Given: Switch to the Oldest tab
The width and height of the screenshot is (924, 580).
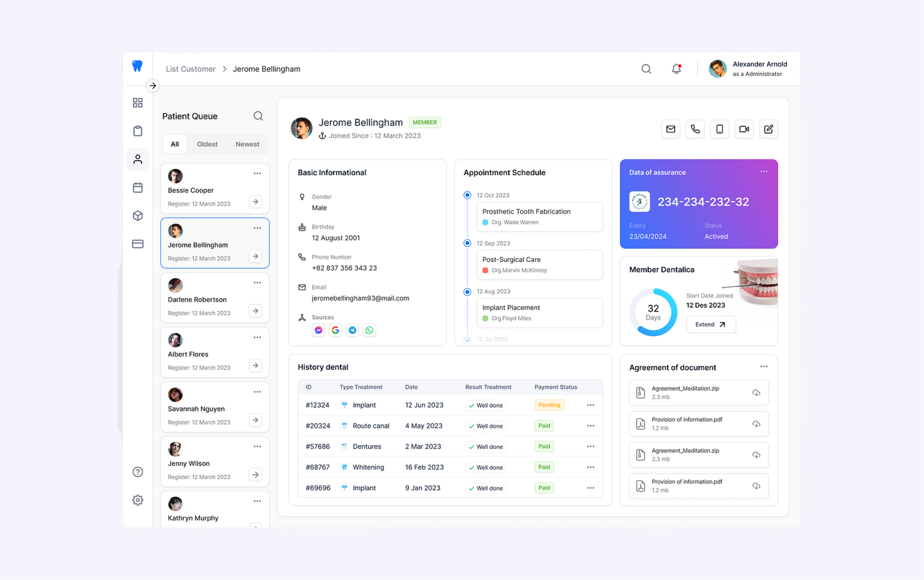Looking at the screenshot, I should pyautogui.click(x=207, y=144).
